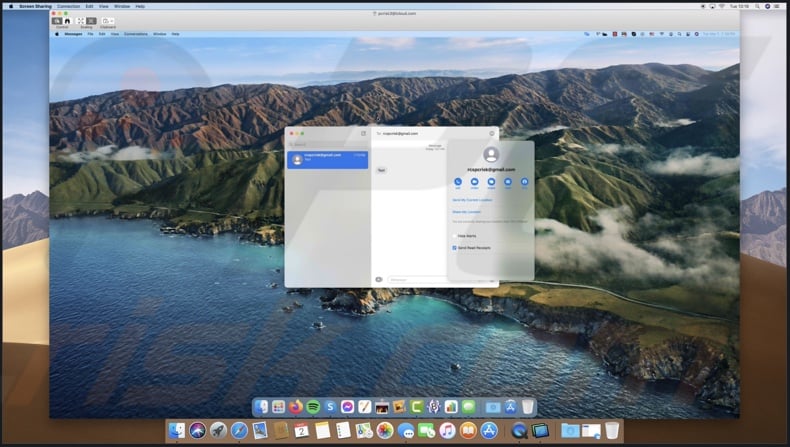The height and width of the screenshot is (447, 790).
Task: Open the Clipboard dropdown in Screen Sharing toolbar
Action: (107, 21)
